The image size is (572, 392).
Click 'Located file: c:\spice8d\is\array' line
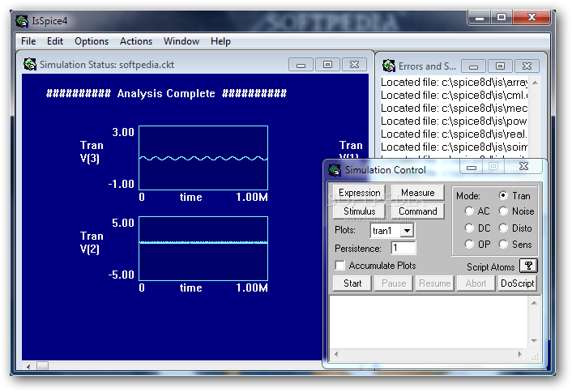click(455, 83)
